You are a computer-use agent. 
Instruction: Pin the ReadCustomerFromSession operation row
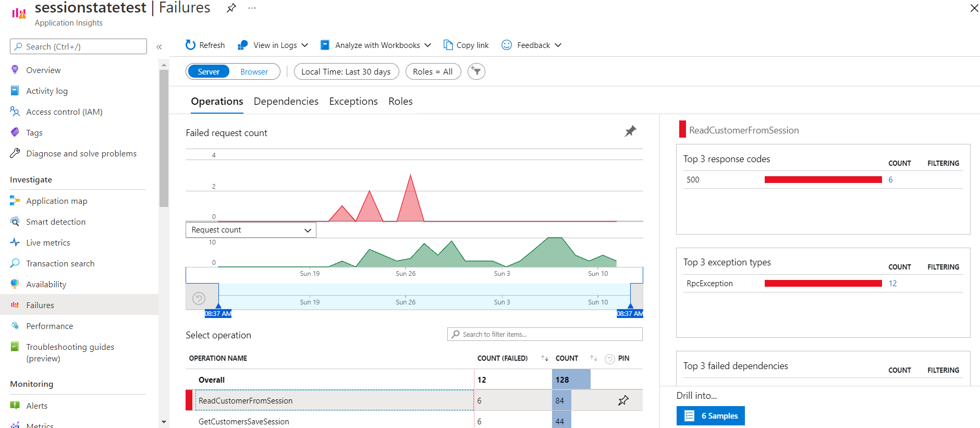click(x=623, y=400)
